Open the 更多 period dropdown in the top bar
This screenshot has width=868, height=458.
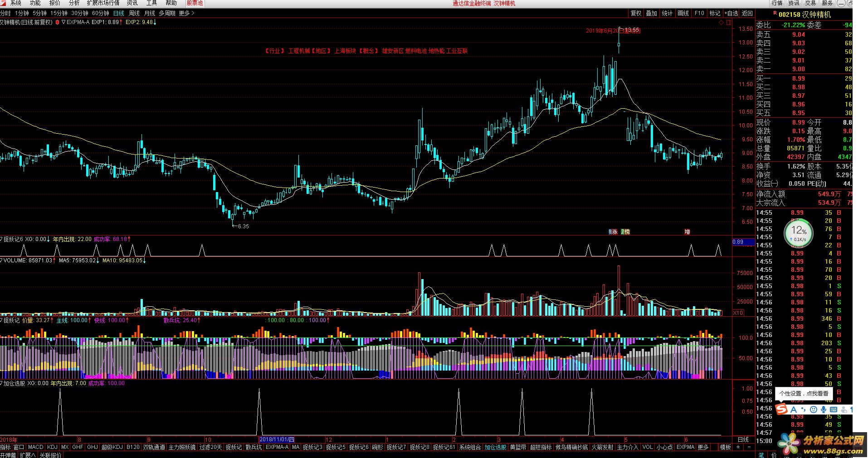186,13
